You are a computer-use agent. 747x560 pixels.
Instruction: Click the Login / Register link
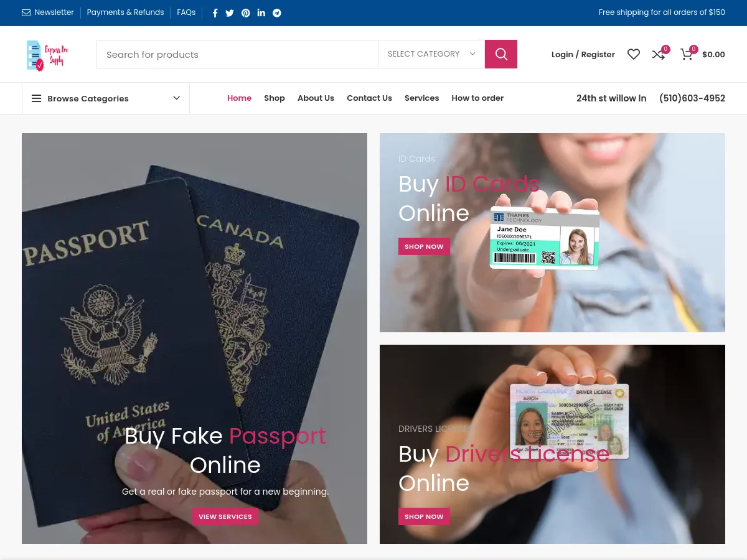coord(583,55)
